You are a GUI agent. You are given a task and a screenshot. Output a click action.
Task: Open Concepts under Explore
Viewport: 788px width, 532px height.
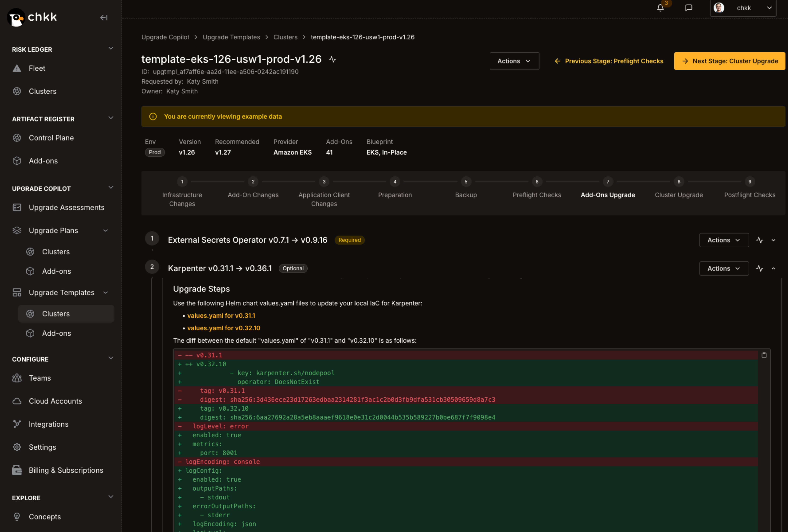pos(45,517)
